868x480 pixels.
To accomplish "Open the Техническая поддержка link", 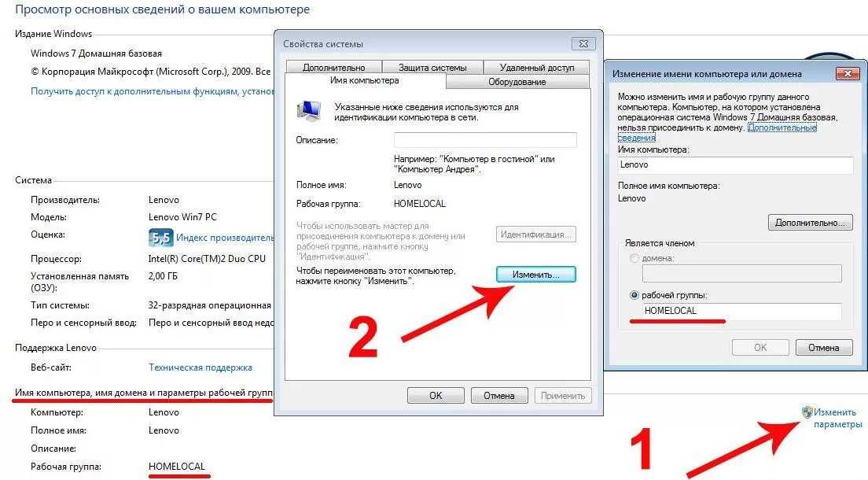I will [200, 367].
